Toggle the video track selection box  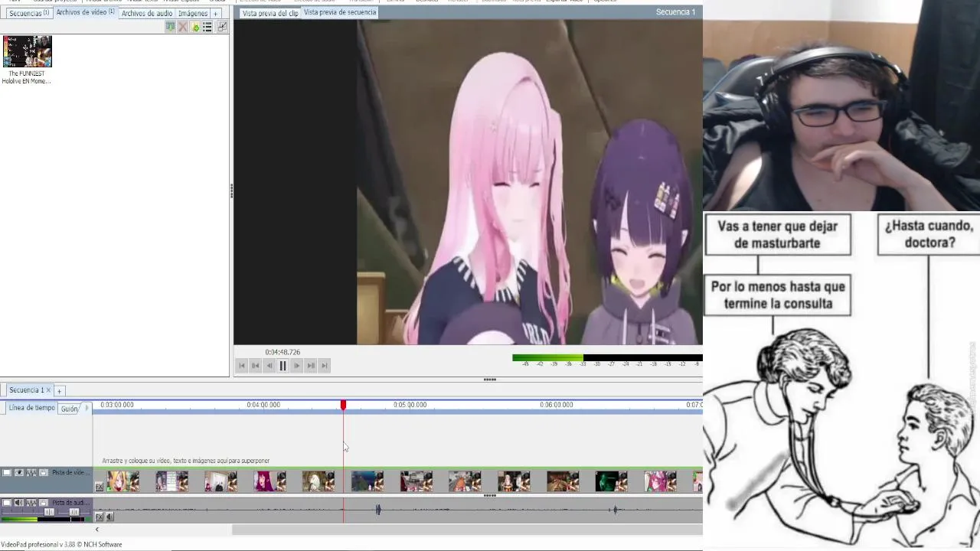tap(7, 473)
